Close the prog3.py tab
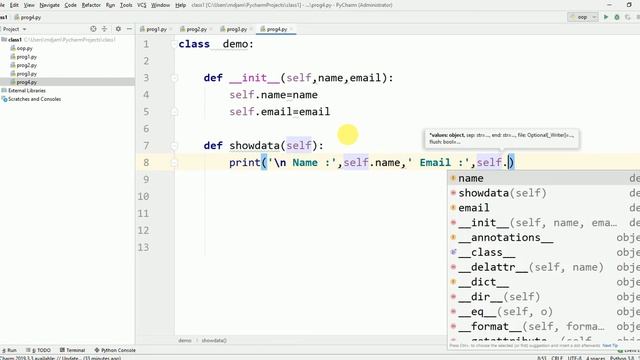Viewport: 640px width, 360px height. pyautogui.click(x=251, y=29)
